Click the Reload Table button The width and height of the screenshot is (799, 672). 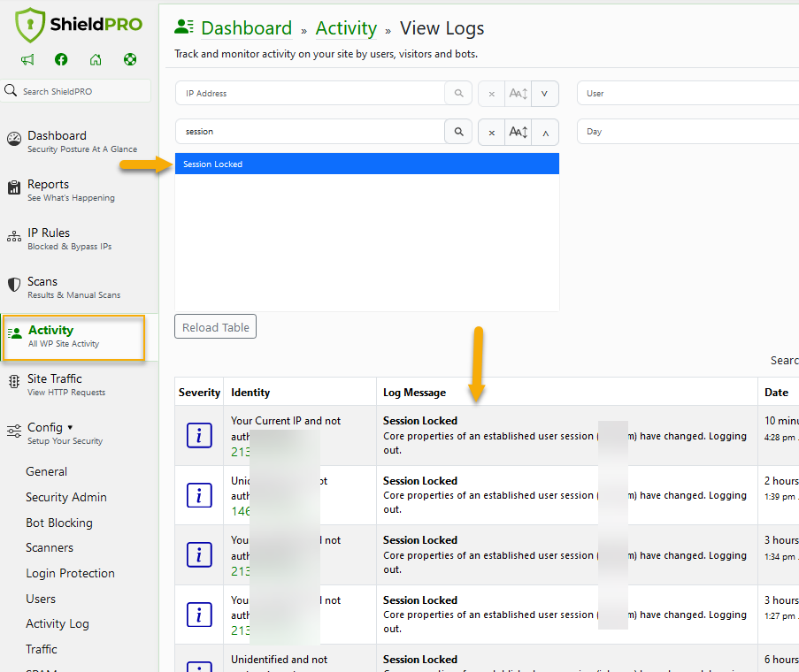tap(215, 326)
